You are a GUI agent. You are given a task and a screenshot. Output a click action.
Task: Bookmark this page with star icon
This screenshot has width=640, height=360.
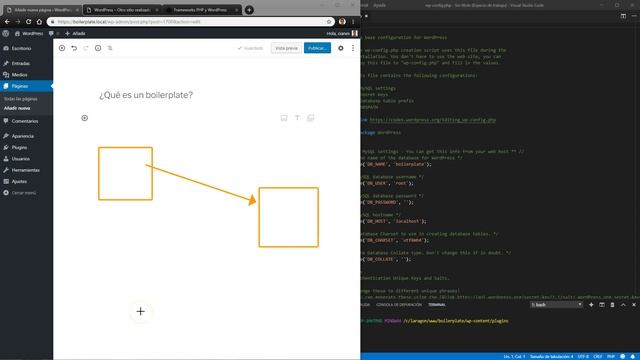(329, 22)
